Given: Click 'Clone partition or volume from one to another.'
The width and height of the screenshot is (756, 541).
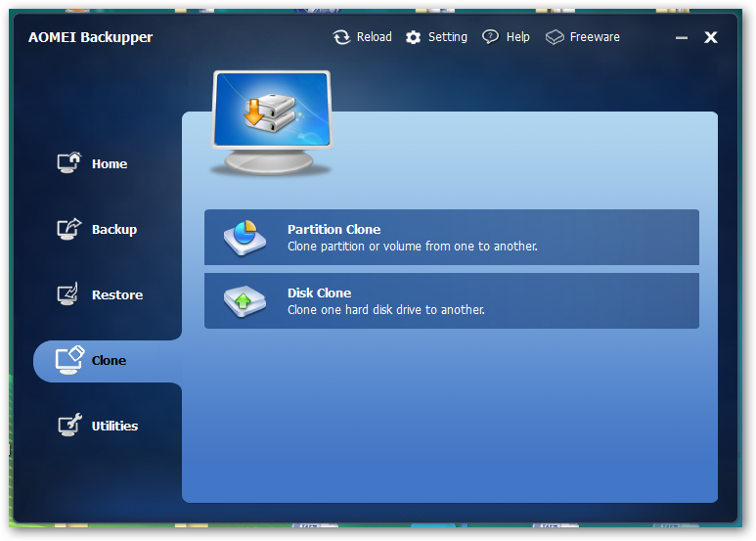Looking at the screenshot, I should [413, 247].
